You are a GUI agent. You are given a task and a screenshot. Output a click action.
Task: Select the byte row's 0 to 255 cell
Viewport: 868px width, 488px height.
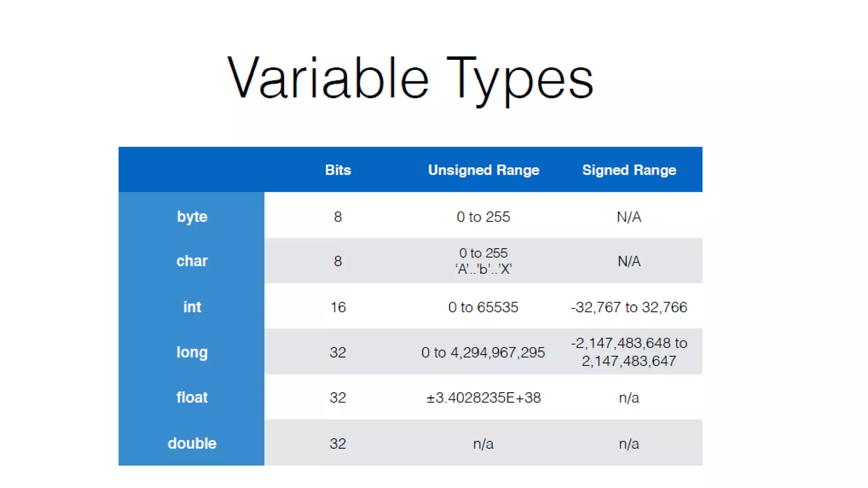tap(483, 217)
